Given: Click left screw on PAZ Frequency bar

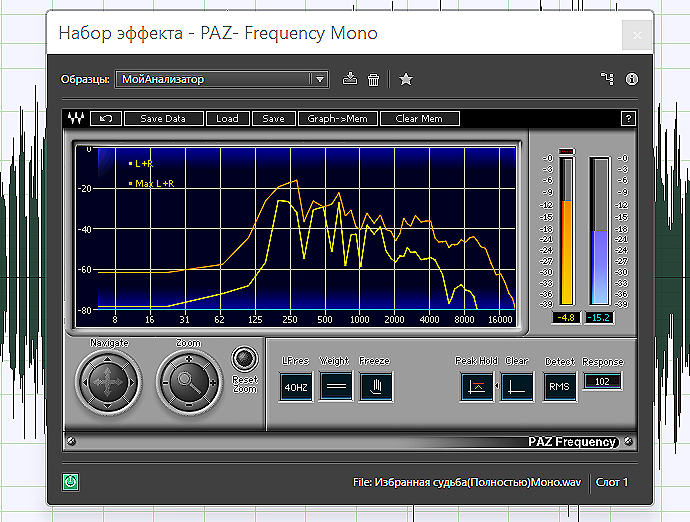Looking at the screenshot, I should (x=71, y=441).
